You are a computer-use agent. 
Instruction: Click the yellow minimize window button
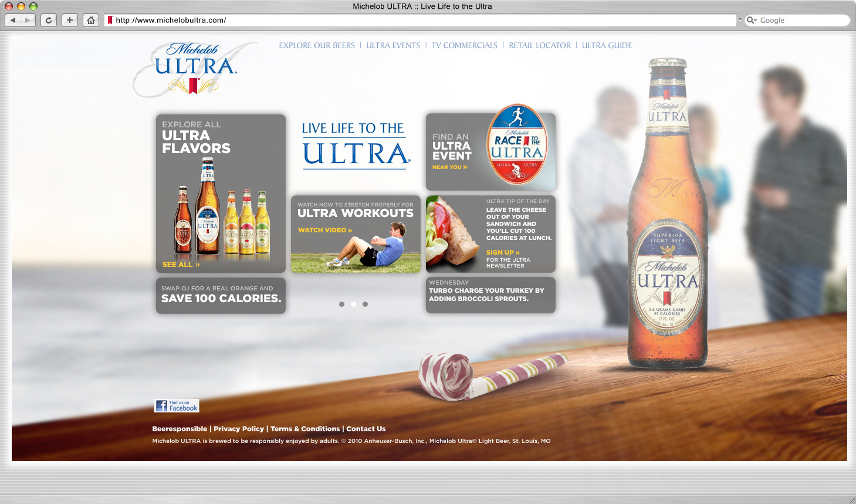(x=21, y=6)
